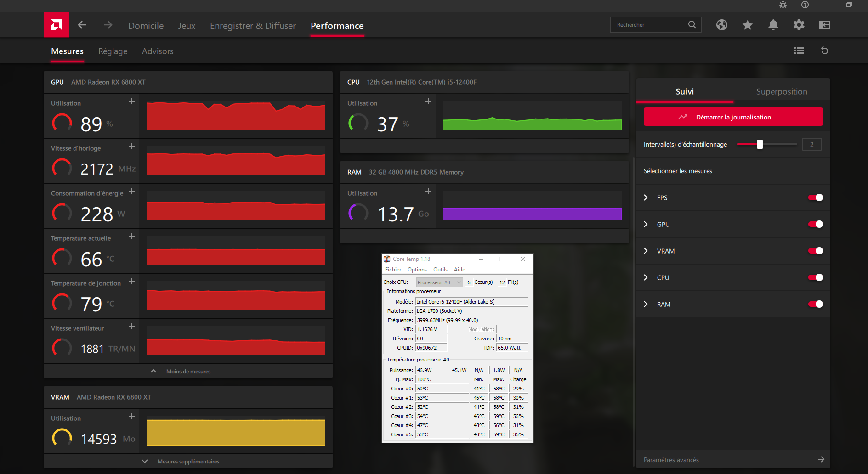Switch to the Advisors sub-tab
This screenshot has height=474, width=868.
(x=158, y=51)
